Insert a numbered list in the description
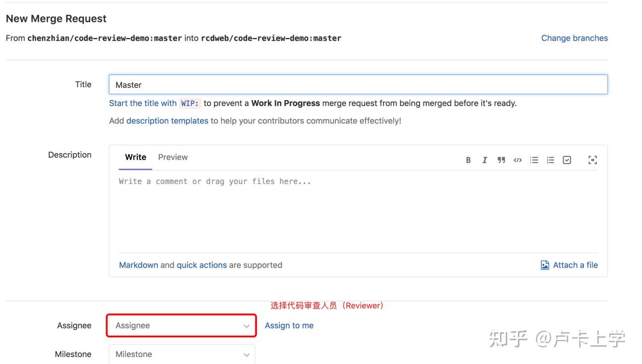The image size is (642, 364). pyautogui.click(x=551, y=160)
